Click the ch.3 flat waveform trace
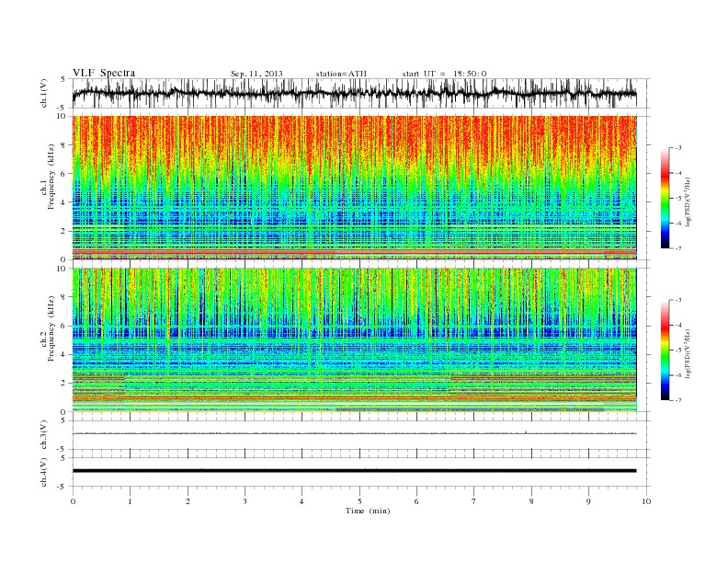The image size is (728, 563). click(354, 433)
